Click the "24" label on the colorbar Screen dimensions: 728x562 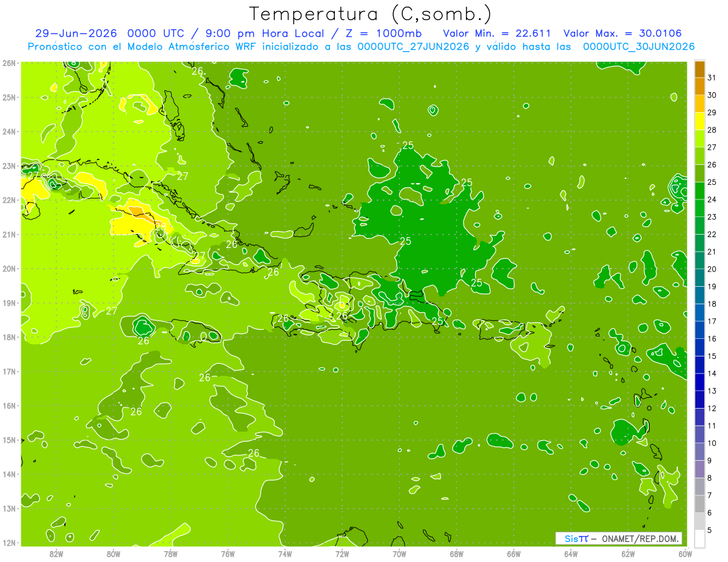712,199
